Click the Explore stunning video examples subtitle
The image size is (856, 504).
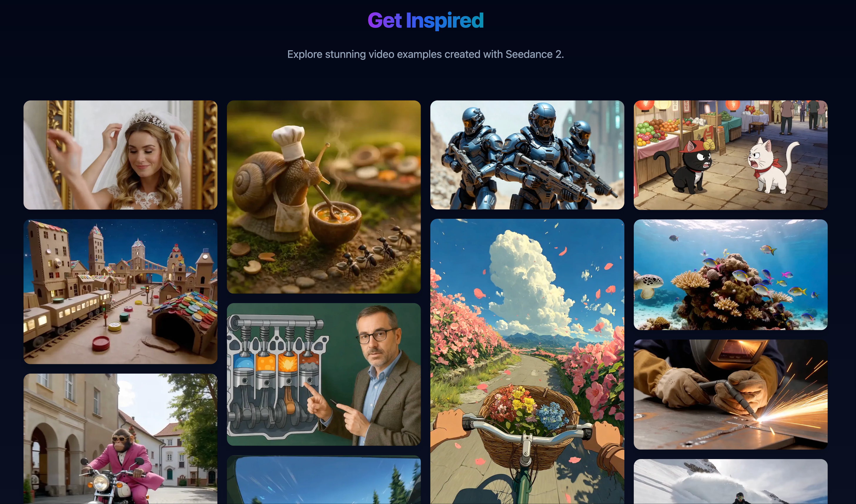click(x=425, y=54)
